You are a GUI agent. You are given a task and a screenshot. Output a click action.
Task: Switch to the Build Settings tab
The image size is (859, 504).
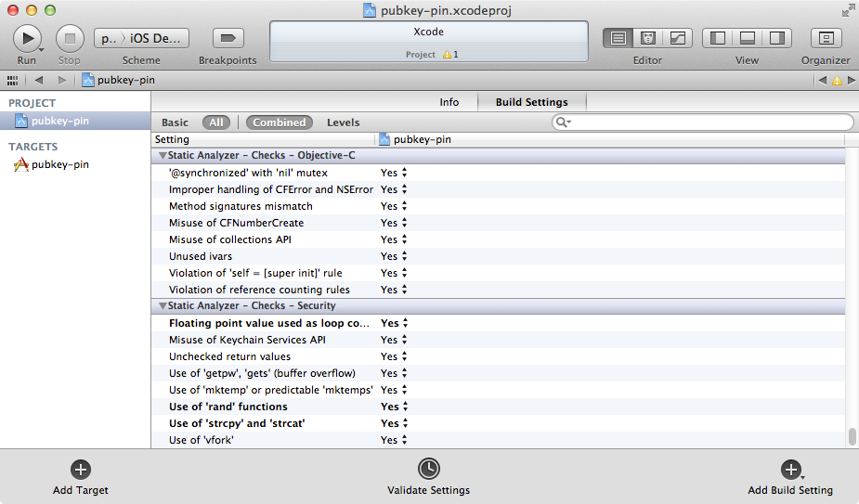click(x=532, y=102)
